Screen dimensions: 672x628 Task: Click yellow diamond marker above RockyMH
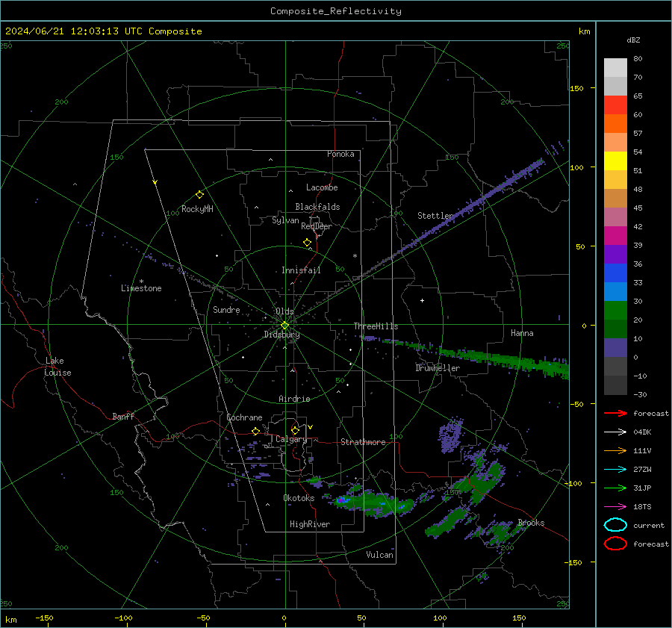199,195
